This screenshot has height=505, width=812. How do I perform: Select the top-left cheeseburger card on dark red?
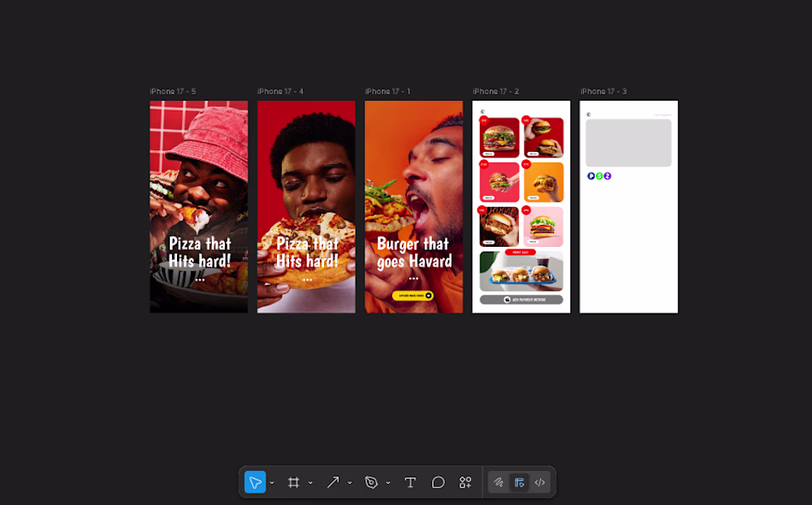(x=499, y=137)
